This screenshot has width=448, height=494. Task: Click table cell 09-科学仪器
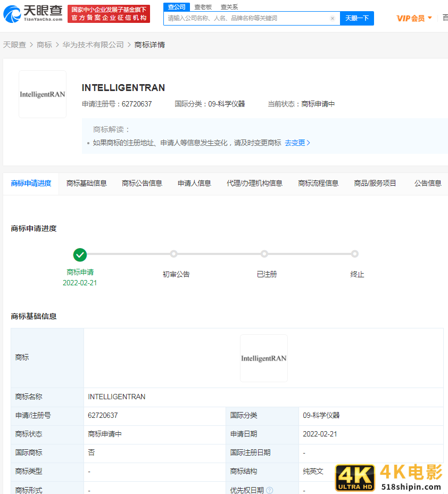tap(321, 415)
